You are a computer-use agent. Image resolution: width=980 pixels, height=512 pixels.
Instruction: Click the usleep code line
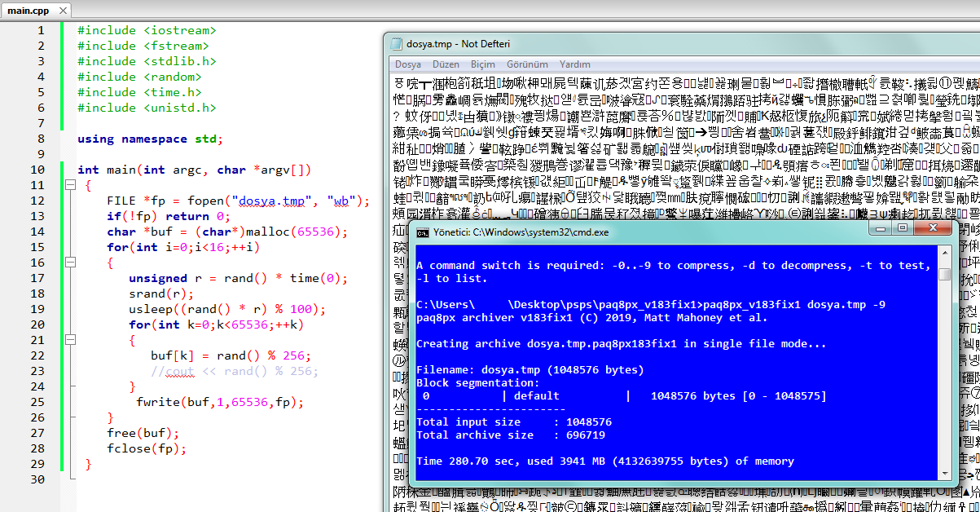(227, 309)
